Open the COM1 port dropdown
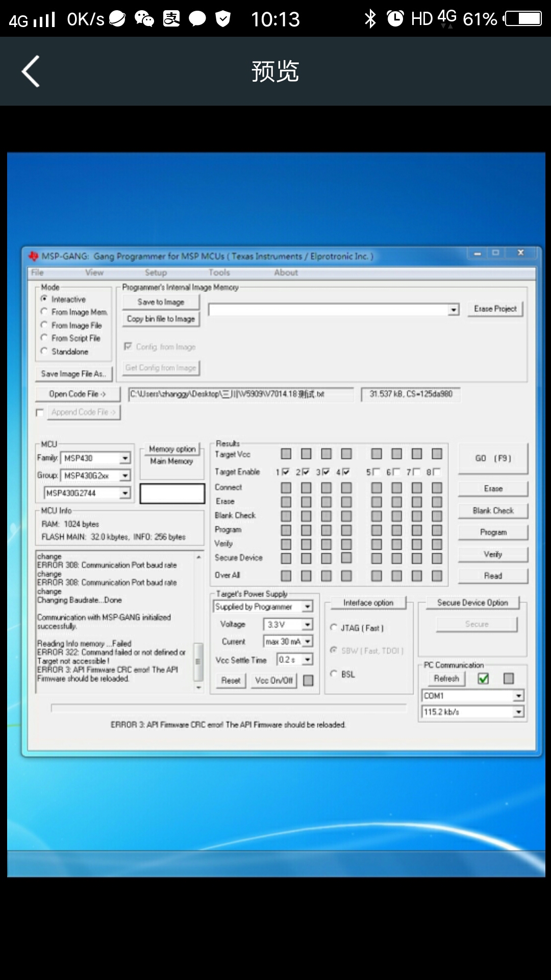551x980 pixels. (518, 696)
